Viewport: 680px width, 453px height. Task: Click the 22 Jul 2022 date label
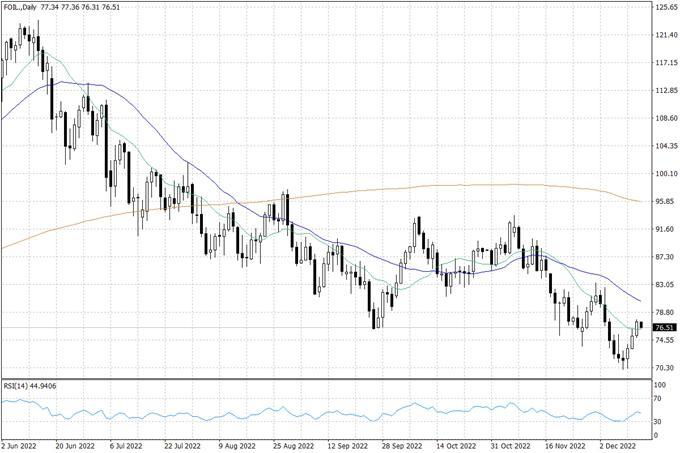(183, 445)
